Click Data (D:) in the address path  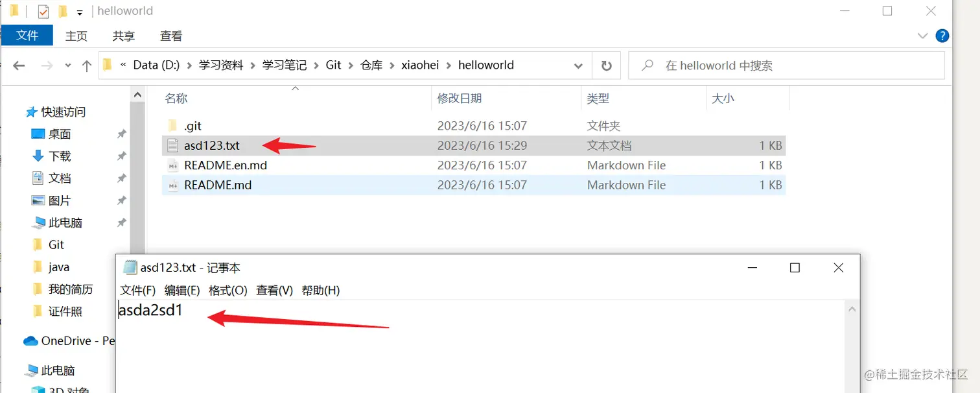[156, 65]
